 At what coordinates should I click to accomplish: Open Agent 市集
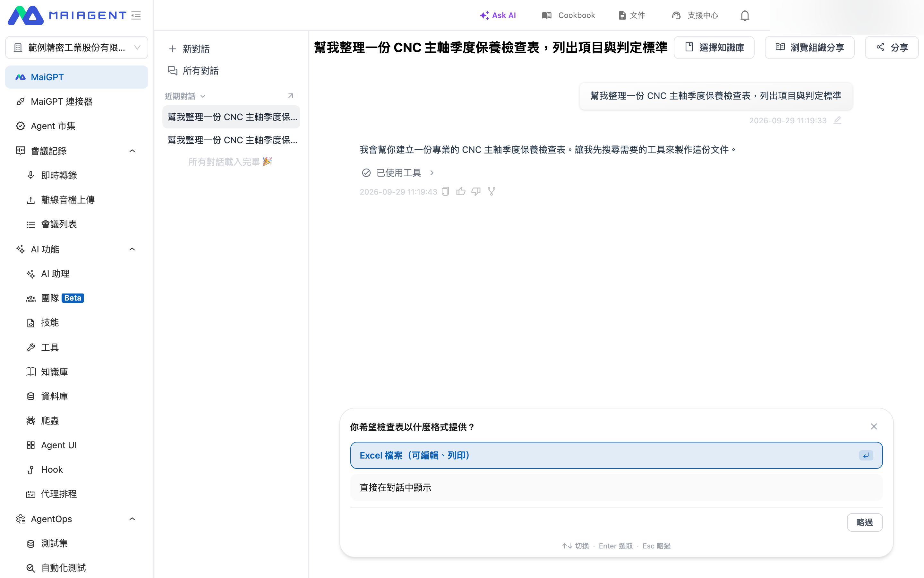(x=77, y=126)
